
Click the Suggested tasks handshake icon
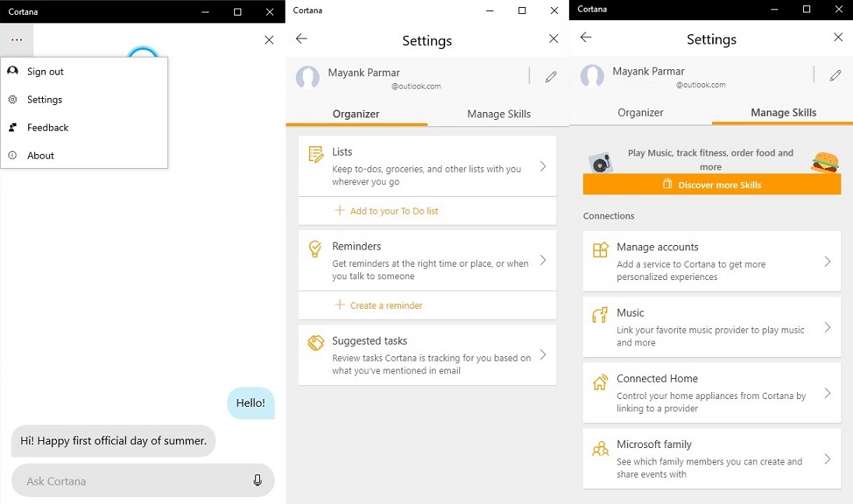pos(316,343)
